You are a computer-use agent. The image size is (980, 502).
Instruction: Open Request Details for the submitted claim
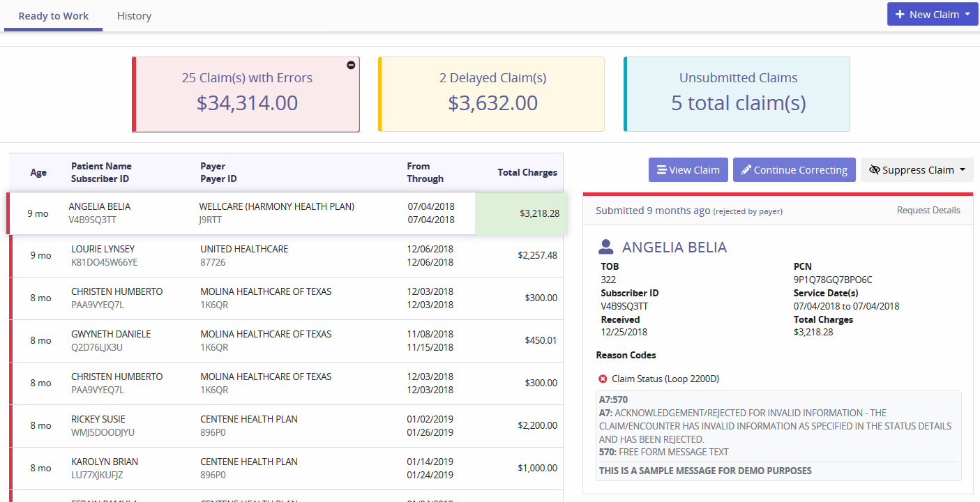[928, 210]
